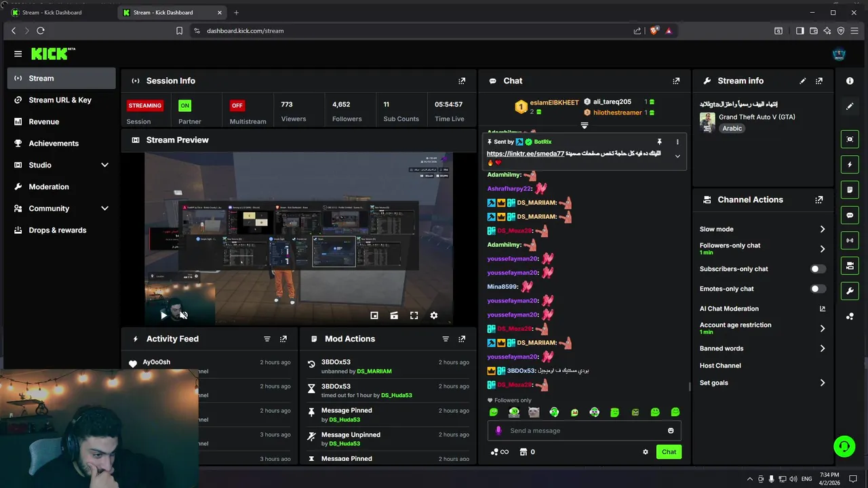Image resolution: width=868 pixels, height=488 pixels.
Task: Filter the Activity Feed
Action: [x=267, y=339]
